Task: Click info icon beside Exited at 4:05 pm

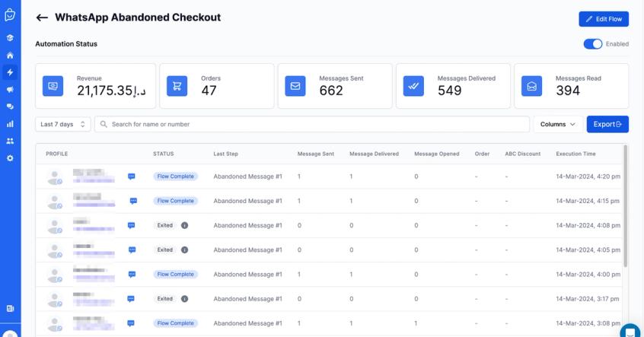Action: (x=185, y=250)
